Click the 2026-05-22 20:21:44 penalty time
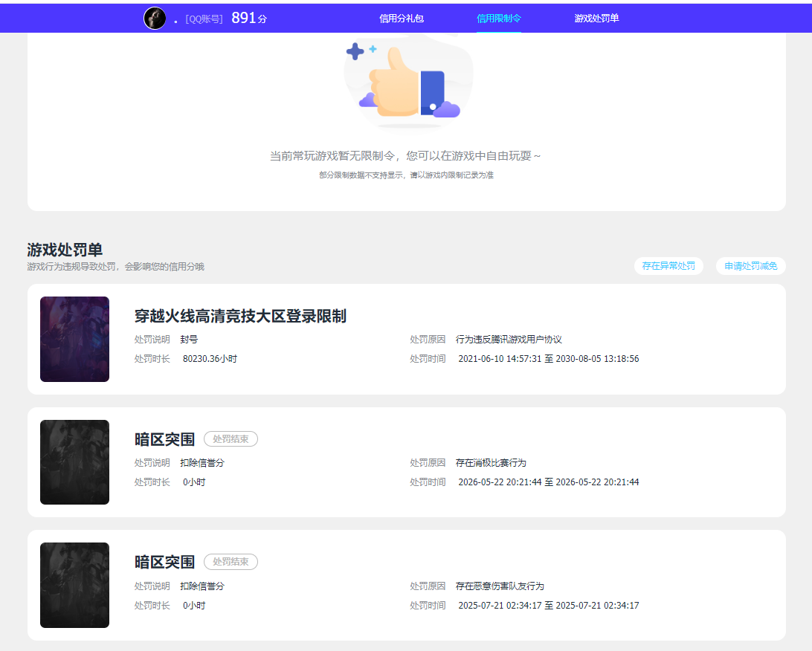Image resolution: width=812 pixels, height=651 pixels. [x=549, y=482]
